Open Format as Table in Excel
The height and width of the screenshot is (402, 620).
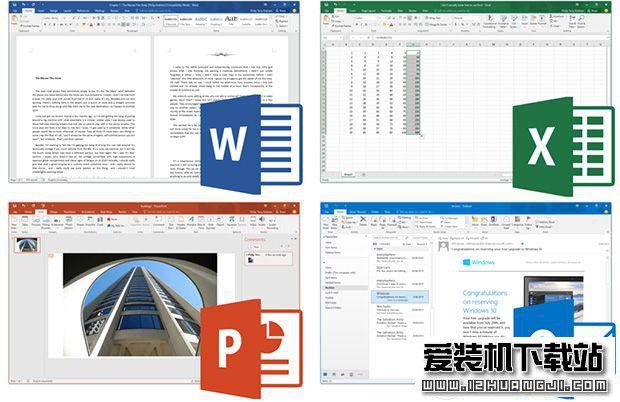(503, 21)
